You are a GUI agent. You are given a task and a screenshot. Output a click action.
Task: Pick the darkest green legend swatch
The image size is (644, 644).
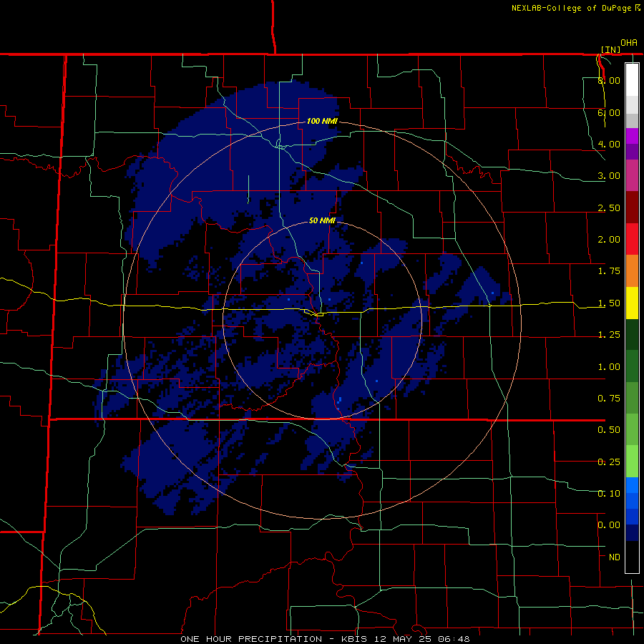[632, 334]
